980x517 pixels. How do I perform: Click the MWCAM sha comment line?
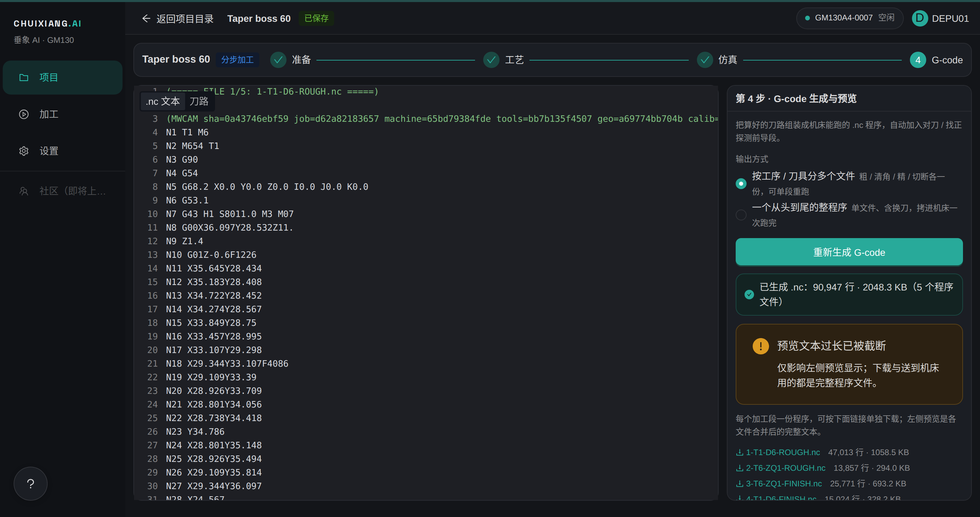442,119
